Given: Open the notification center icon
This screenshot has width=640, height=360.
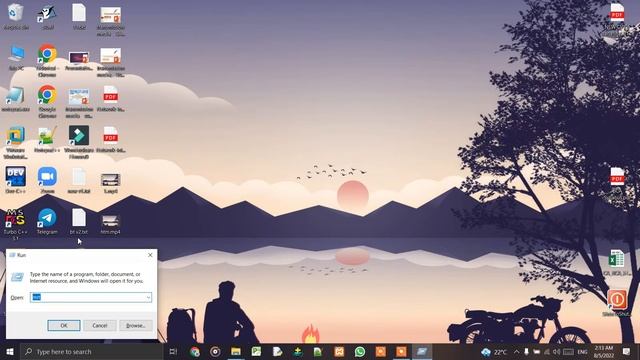Looking at the screenshot, I should point(626,351).
